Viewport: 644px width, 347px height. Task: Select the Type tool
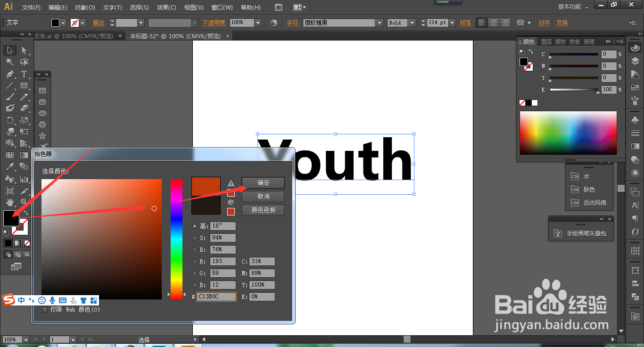tap(24, 74)
